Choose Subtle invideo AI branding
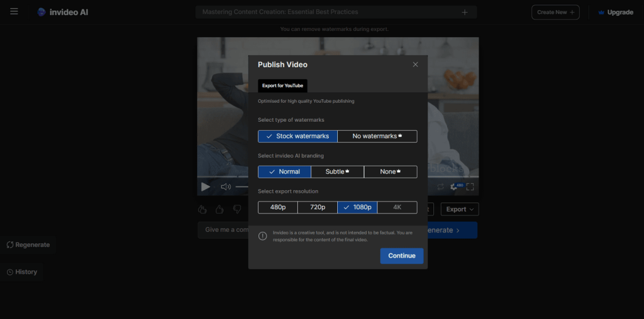 338,172
